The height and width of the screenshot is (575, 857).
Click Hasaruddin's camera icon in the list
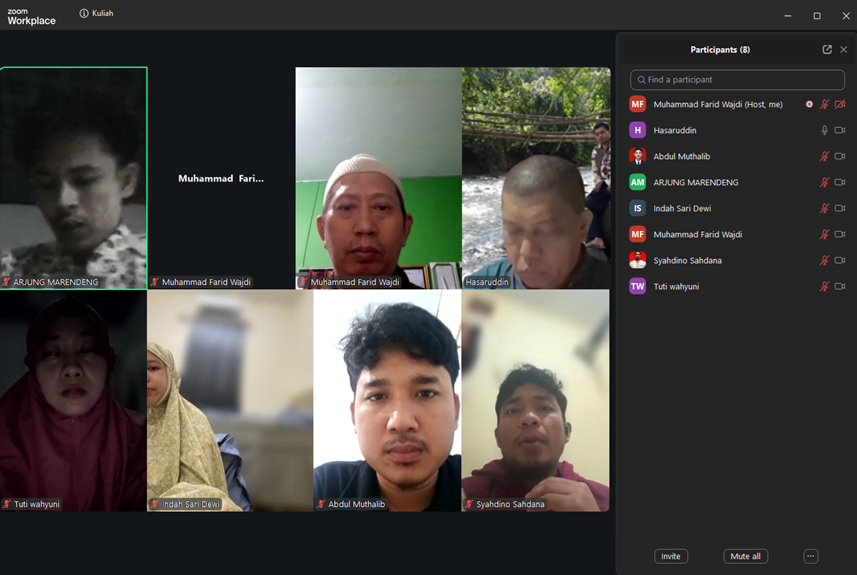click(x=840, y=130)
